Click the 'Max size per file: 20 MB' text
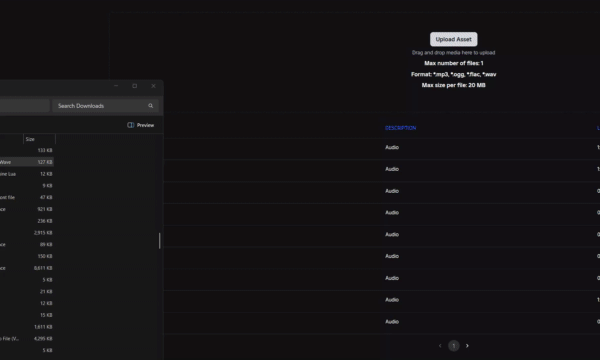The image size is (600, 360). click(453, 85)
